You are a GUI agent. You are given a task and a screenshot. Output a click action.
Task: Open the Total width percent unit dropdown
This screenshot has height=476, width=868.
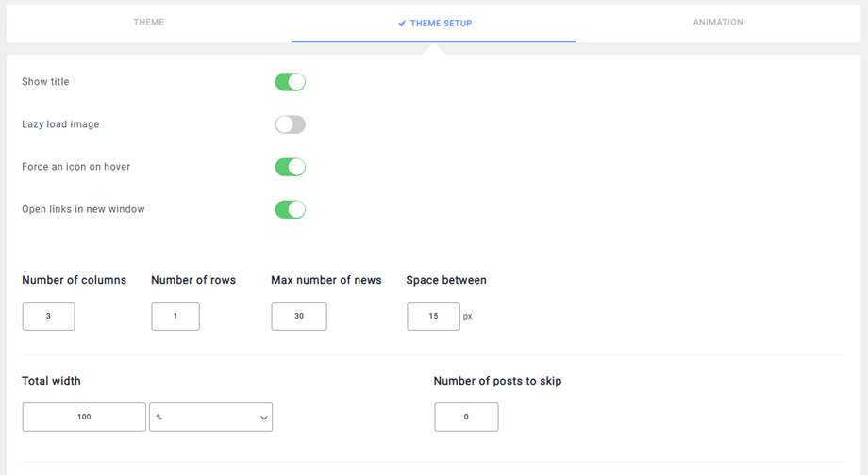[210, 418]
